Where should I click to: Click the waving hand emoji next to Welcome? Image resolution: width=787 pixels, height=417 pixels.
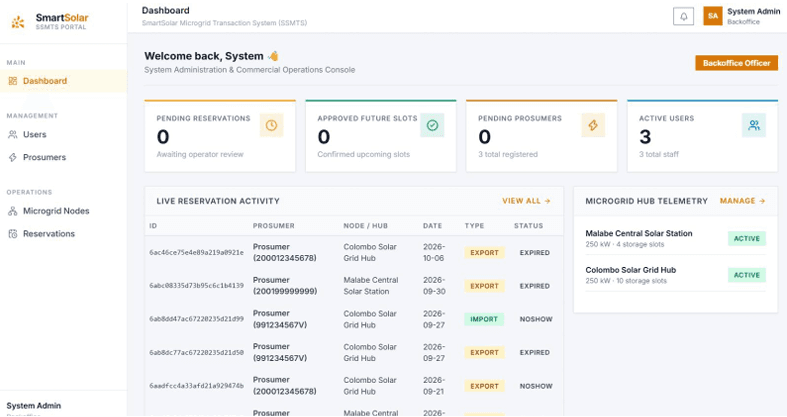(x=273, y=56)
